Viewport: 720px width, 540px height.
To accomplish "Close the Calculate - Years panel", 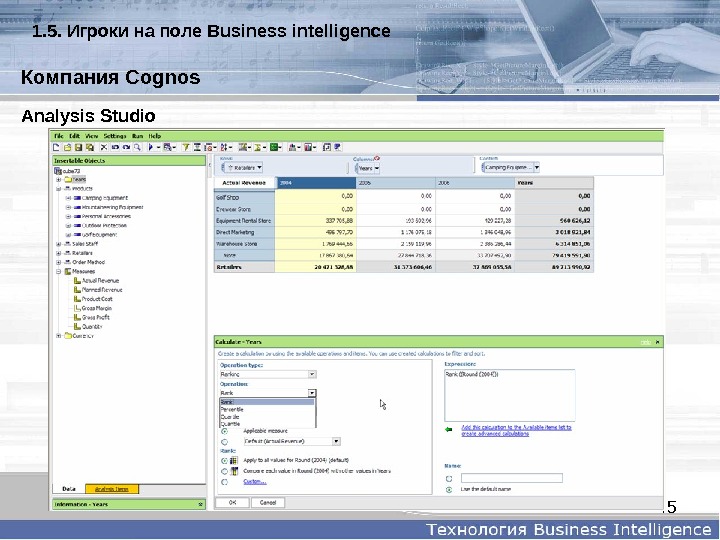I will [657, 342].
